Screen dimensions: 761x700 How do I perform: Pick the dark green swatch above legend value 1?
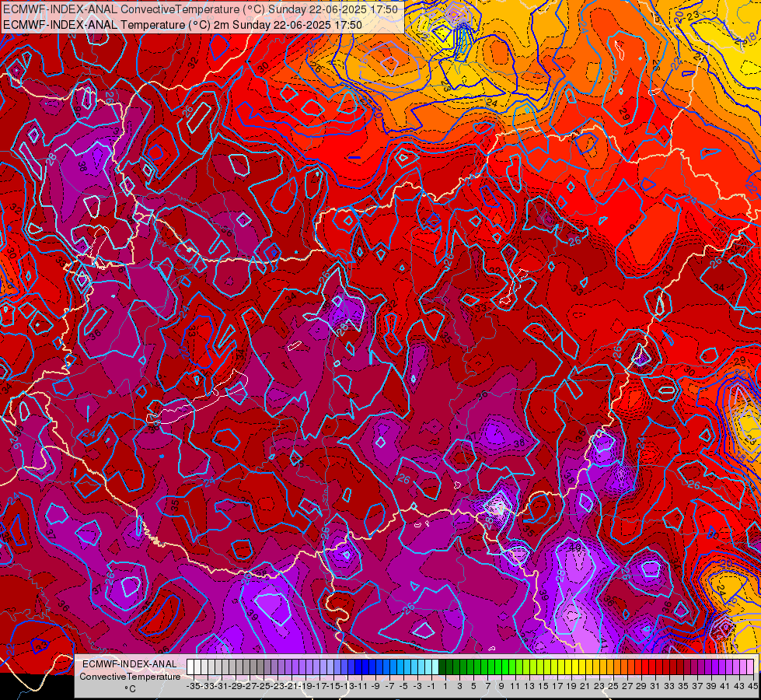click(442, 667)
